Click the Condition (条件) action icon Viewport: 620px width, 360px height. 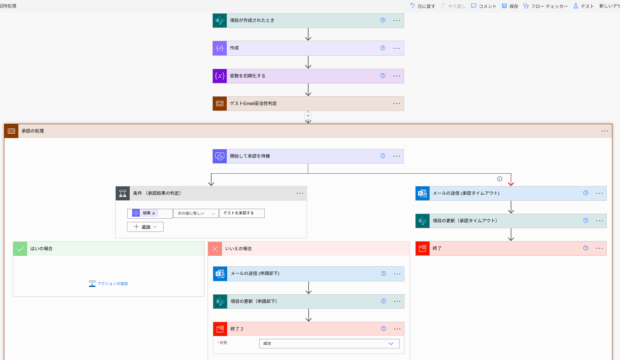pyautogui.click(x=123, y=193)
